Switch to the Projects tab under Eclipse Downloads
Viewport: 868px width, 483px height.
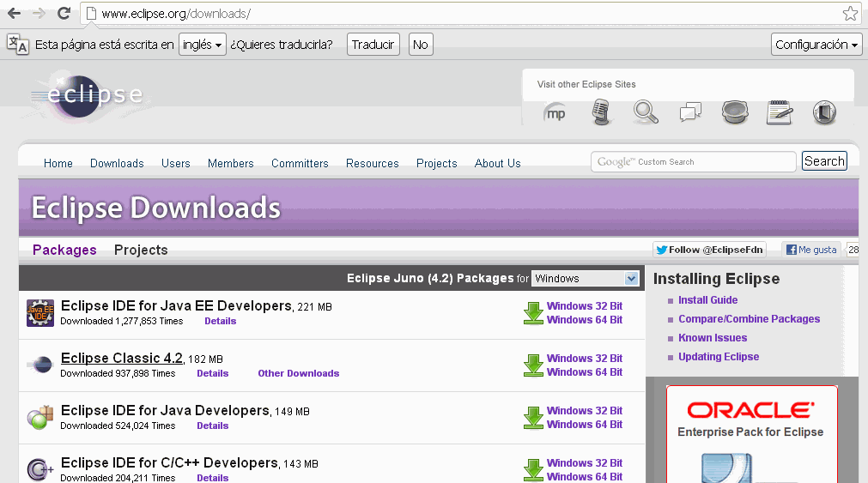coord(141,250)
